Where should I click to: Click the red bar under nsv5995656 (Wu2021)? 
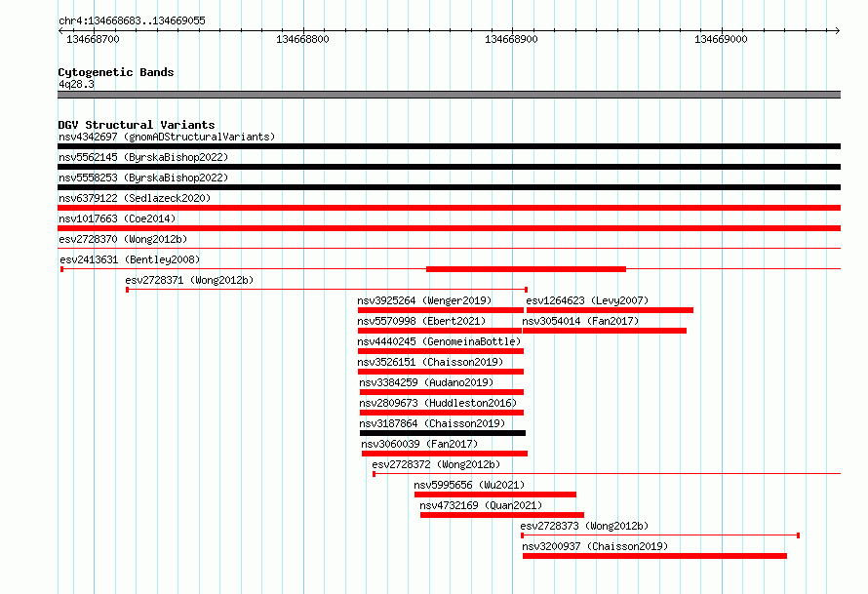click(x=494, y=495)
